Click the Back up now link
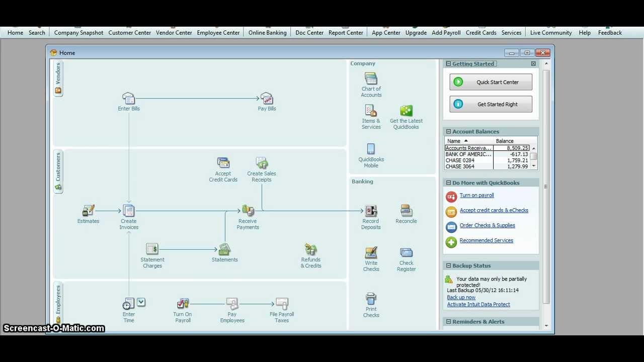Screen dimensions: 644x362 click(x=461, y=297)
